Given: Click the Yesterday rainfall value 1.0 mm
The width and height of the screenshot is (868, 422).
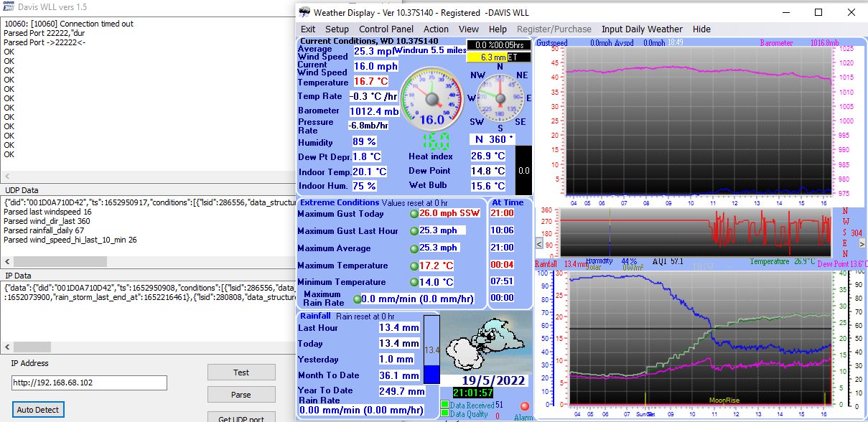Looking at the screenshot, I should click(x=396, y=359).
